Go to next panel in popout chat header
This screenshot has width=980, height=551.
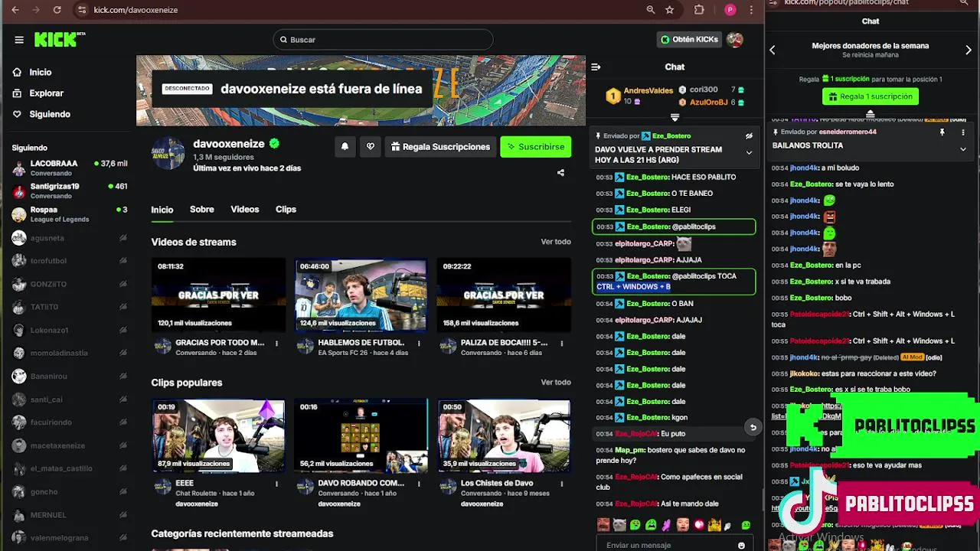point(969,50)
